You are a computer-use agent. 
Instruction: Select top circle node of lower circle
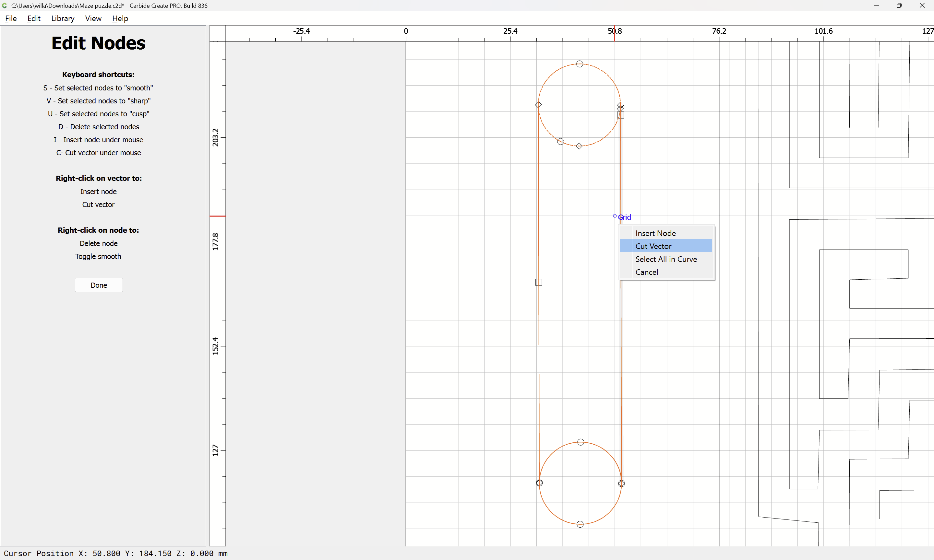pos(581,442)
